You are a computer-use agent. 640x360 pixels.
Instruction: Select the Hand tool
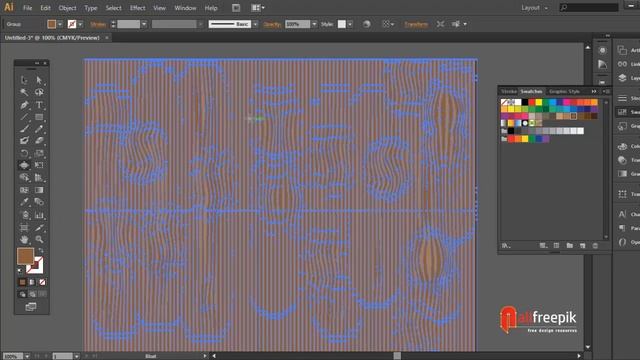[x=24, y=240]
